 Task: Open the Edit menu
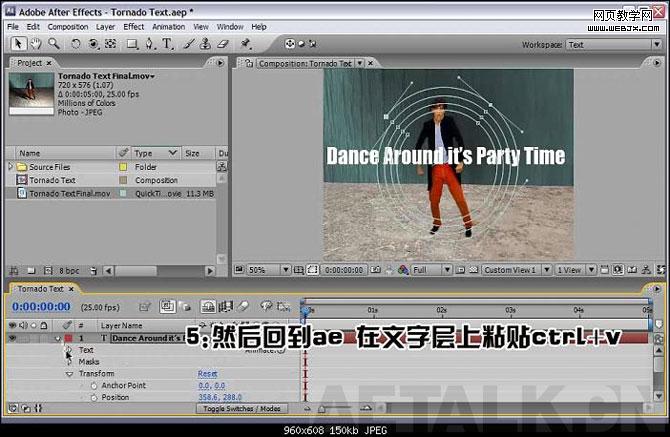pos(33,26)
